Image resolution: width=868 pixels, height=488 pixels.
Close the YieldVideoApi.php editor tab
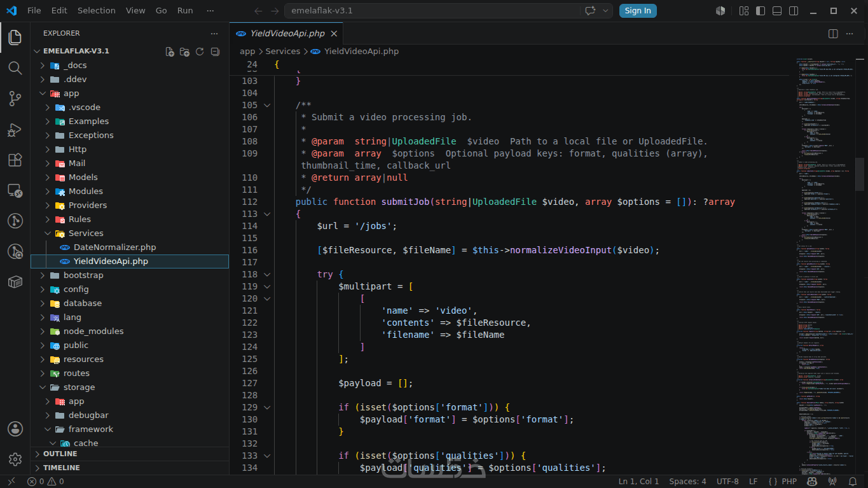pyautogui.click(x=334, y=34)
